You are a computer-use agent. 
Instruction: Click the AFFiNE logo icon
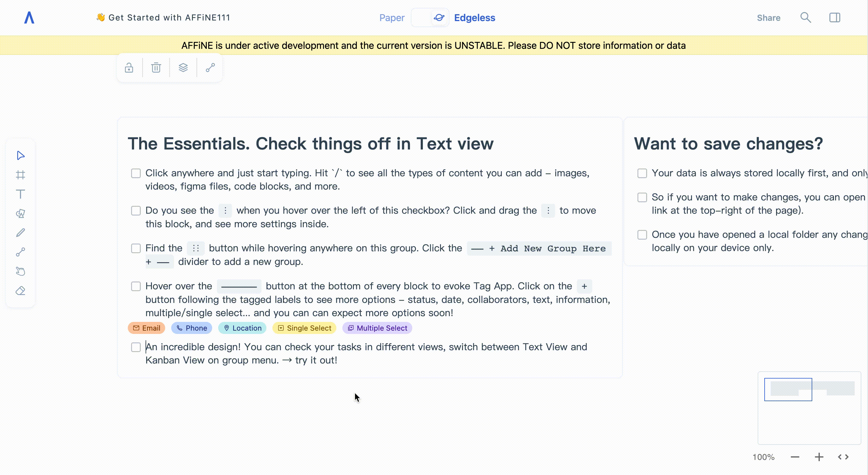[x=29, y=17]
